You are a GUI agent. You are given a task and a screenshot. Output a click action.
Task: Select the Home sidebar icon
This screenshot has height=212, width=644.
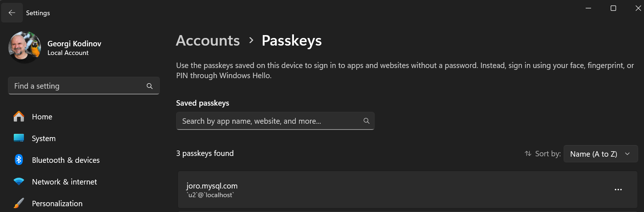[x=18, y=116]
